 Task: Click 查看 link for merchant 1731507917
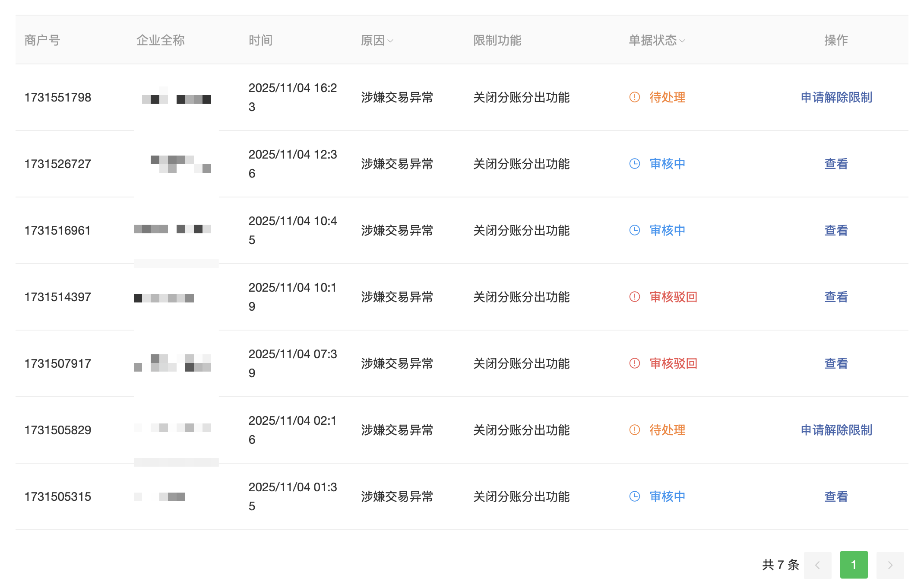(x=836, y=363)
